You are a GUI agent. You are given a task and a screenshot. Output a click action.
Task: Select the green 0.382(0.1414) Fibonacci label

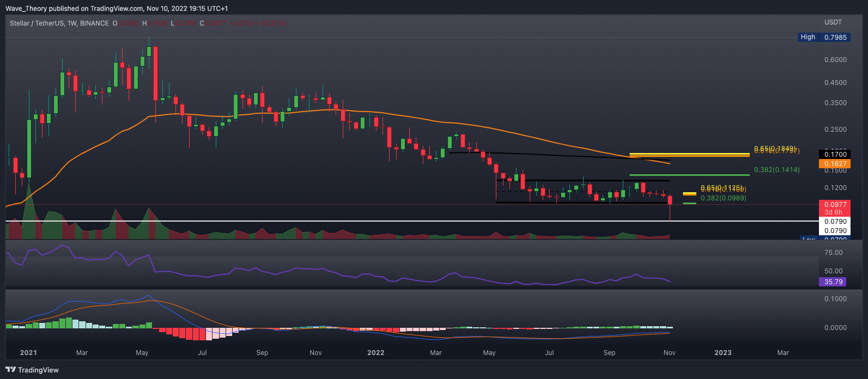pyautogui.click(x=776, y=170)
